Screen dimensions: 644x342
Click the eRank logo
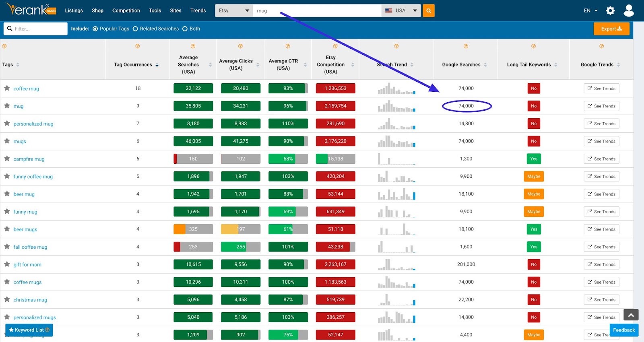click(31, 10)
